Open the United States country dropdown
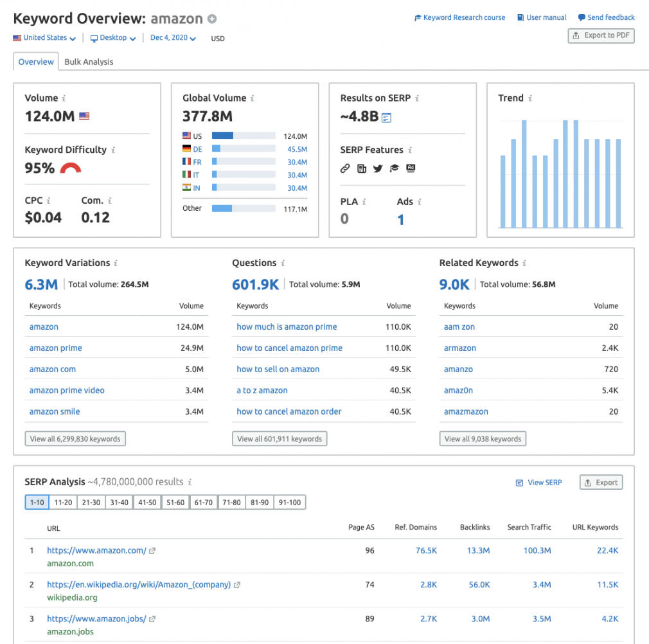Viewport: 649px width, 644px height. click(44, 38)
